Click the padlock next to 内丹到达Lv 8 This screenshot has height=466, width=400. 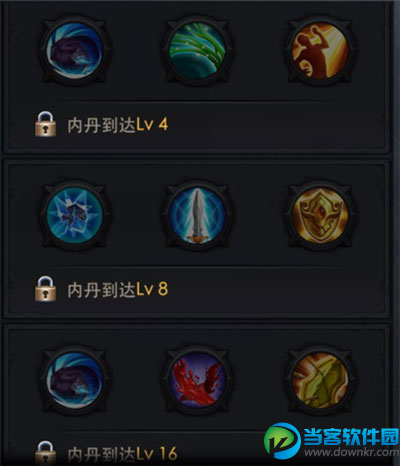pyautogui.click(x=46, y=289)
